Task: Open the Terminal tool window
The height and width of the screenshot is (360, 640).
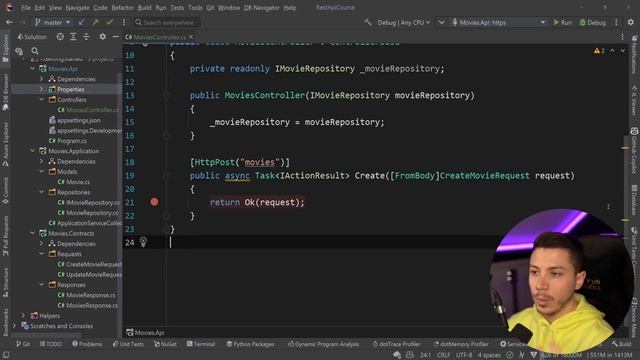Action: (x=201, y=344)
